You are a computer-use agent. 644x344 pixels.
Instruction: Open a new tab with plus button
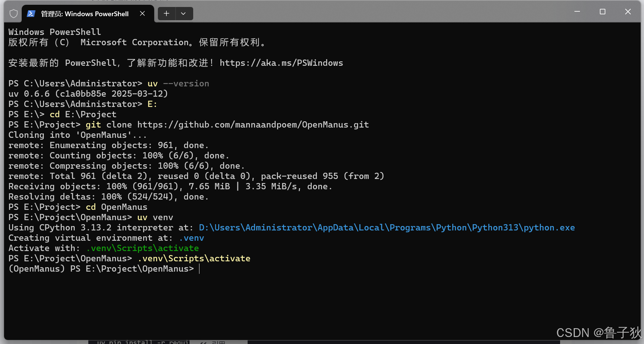(x=167, y=14)
